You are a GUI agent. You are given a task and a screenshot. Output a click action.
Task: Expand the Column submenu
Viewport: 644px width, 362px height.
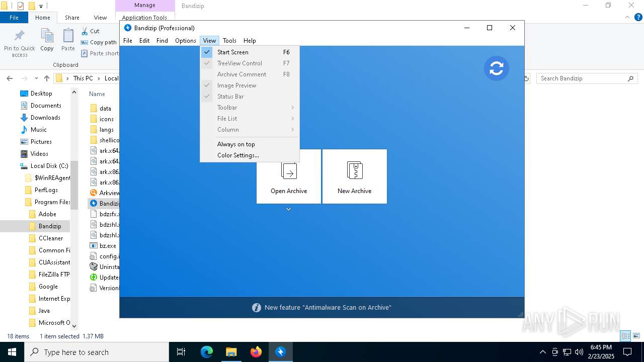pyautogui.click(x=250, y=130)
